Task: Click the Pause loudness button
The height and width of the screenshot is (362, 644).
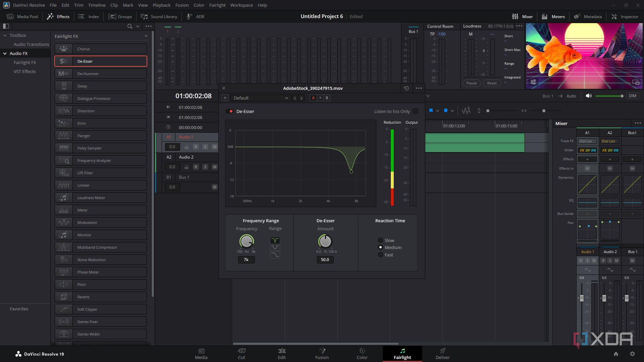Action: (x=472, y=83)
